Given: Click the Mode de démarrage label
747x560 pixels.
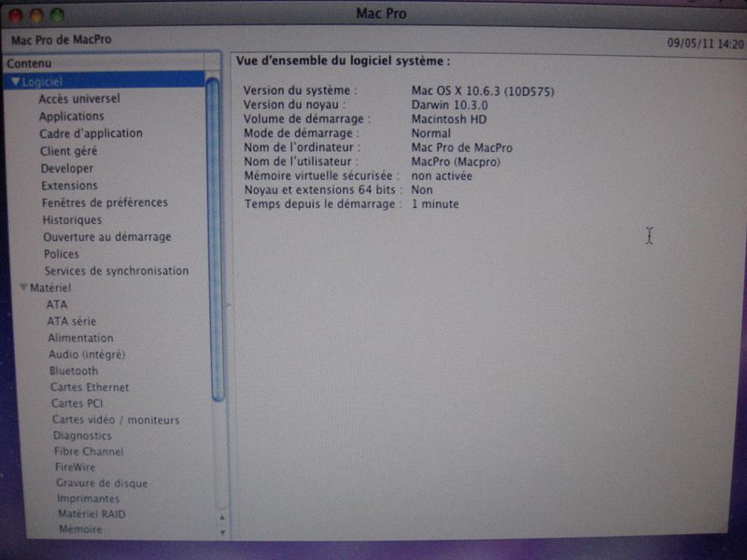Looking at the screenshot, I should (301, 133).
